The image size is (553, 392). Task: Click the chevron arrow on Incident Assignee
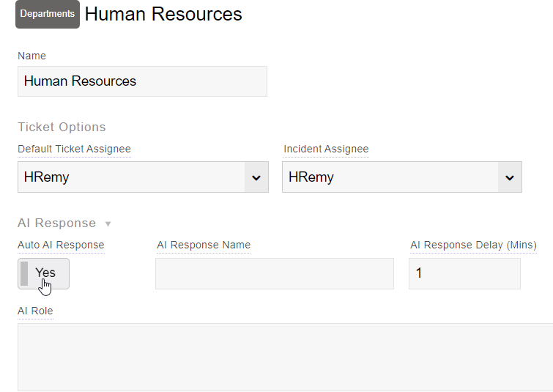pyautogui.click(x=510, y=177)
